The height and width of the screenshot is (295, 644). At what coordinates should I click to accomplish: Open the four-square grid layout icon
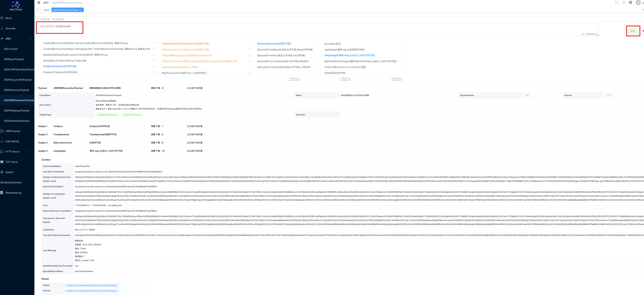tap(630, 3)
